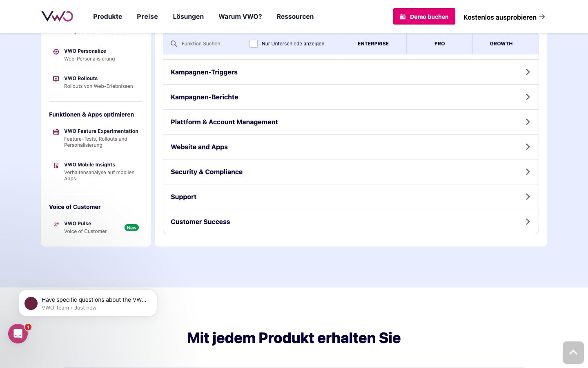Click the VWO Feature Experimentation icon
This screenshot has width=588, height=368.
pos(56,132)
